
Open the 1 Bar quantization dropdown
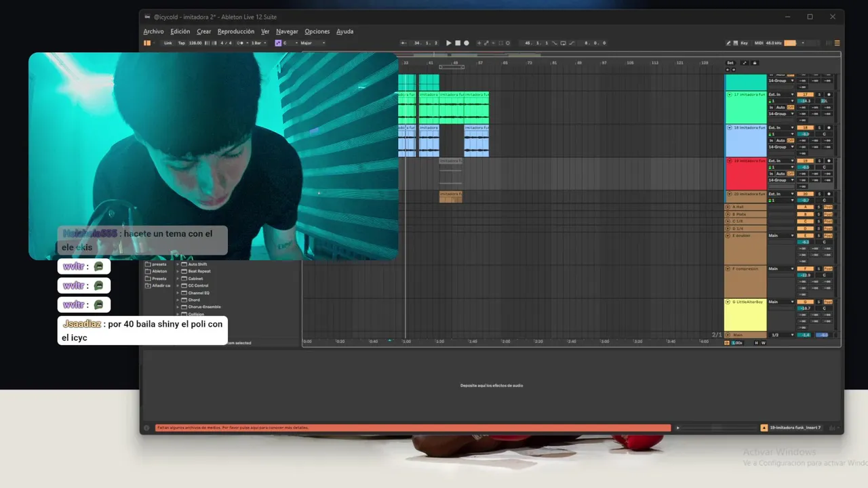(x=259, y=43)
